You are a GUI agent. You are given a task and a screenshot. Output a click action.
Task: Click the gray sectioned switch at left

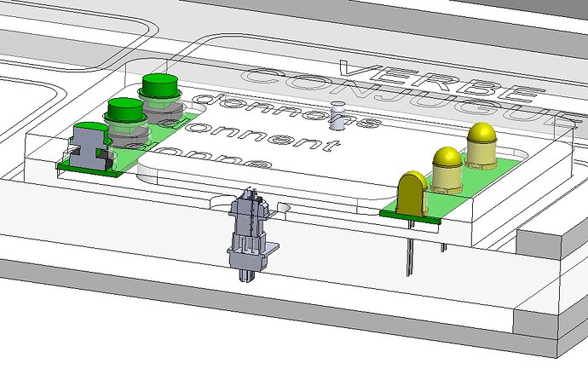tap(89, 147)
